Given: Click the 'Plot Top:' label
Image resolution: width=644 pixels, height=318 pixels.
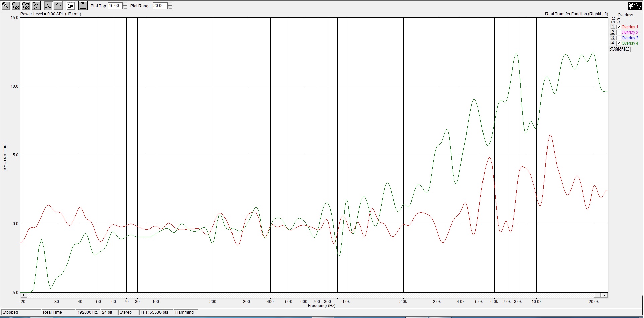Looking at the screenshot, I should click(x=99, y=6).
